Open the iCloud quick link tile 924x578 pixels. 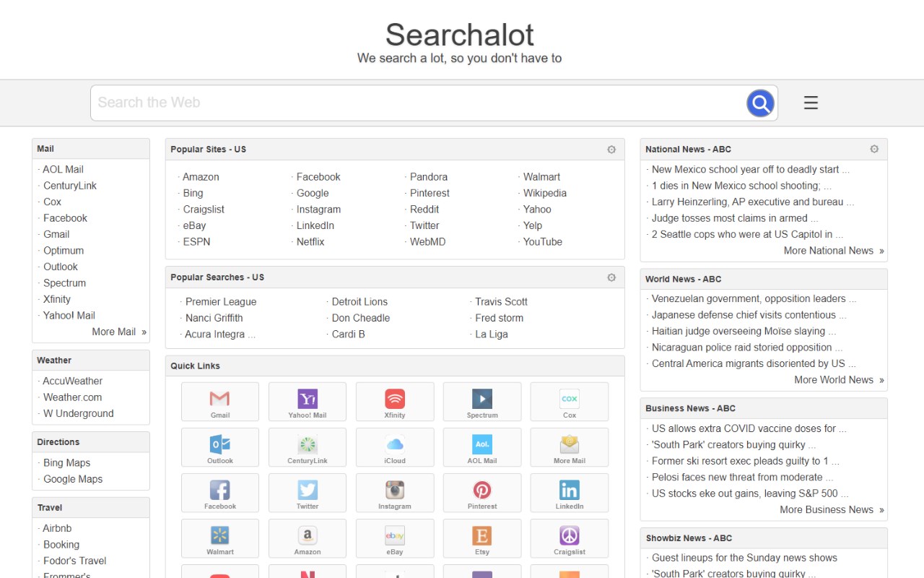pyautogui.click(x=395, y=447)
